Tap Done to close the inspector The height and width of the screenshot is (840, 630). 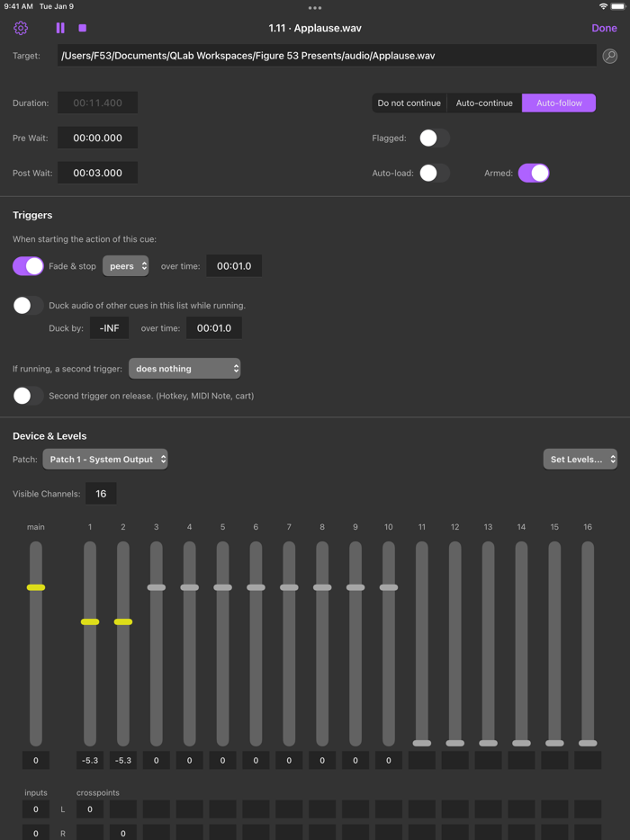click(604, 28)
